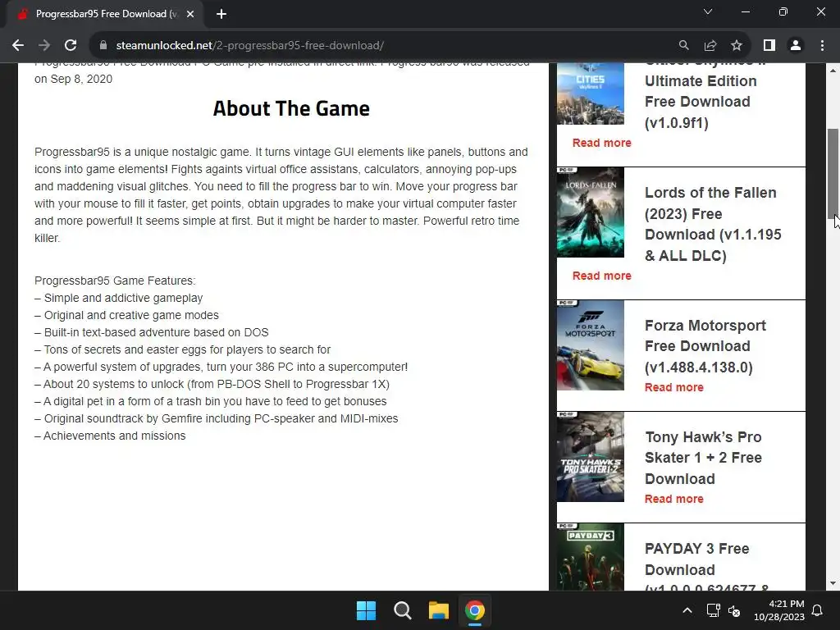Open network status tray icon

[713, 610]
